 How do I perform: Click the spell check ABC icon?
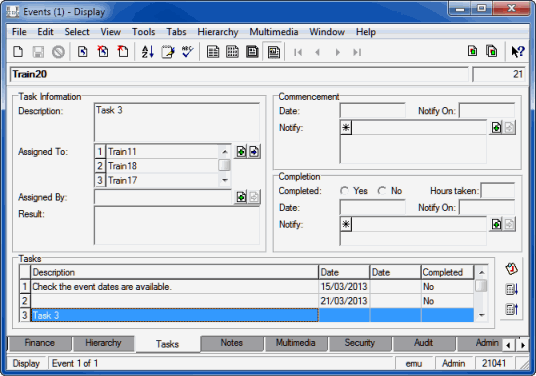[x=188, y=52]
